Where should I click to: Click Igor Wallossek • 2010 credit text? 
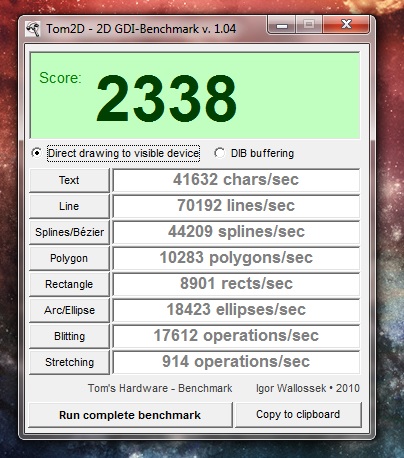(308, 388)
